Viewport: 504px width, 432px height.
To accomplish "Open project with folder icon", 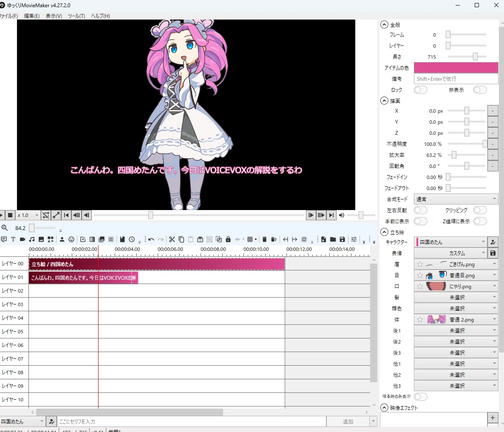I will click(333, 239).
